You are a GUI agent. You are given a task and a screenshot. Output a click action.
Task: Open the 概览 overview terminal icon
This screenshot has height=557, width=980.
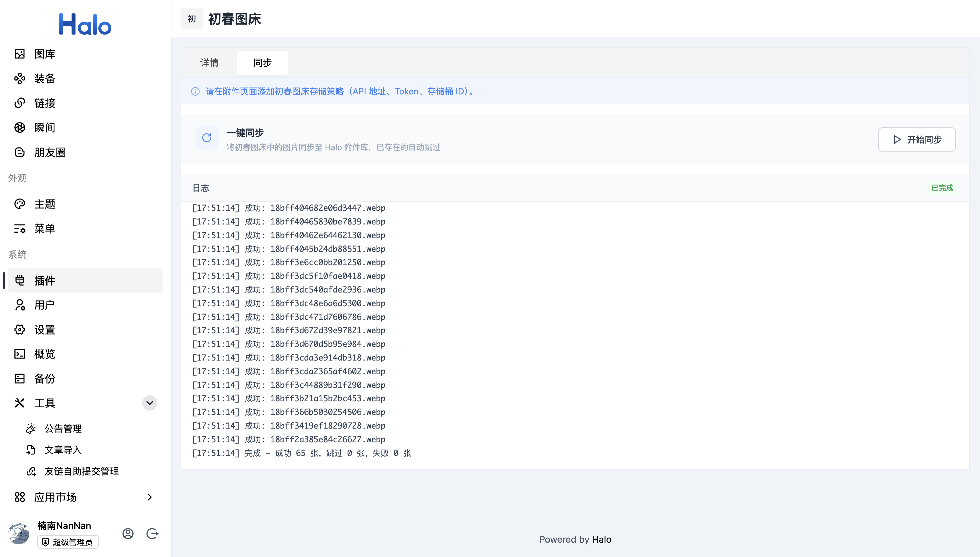pos(19,354)
